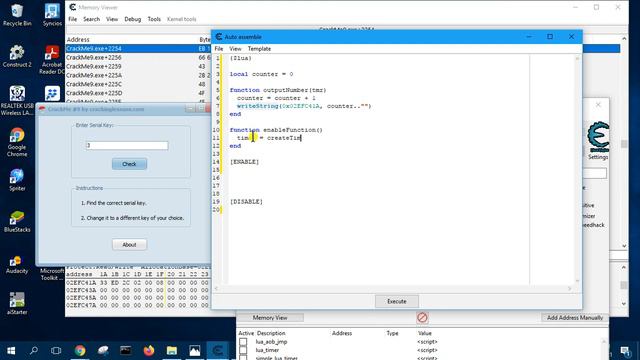Open the Spriter desktop shortcut

[x=17, y=180]
